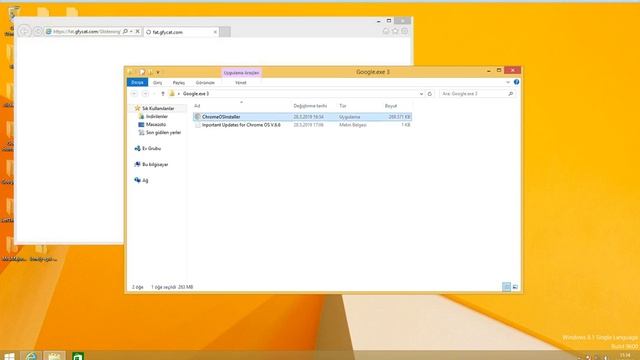Stop loading page in Internet Explorer
This screenshot has height=360, width=640.
[138, 31]
